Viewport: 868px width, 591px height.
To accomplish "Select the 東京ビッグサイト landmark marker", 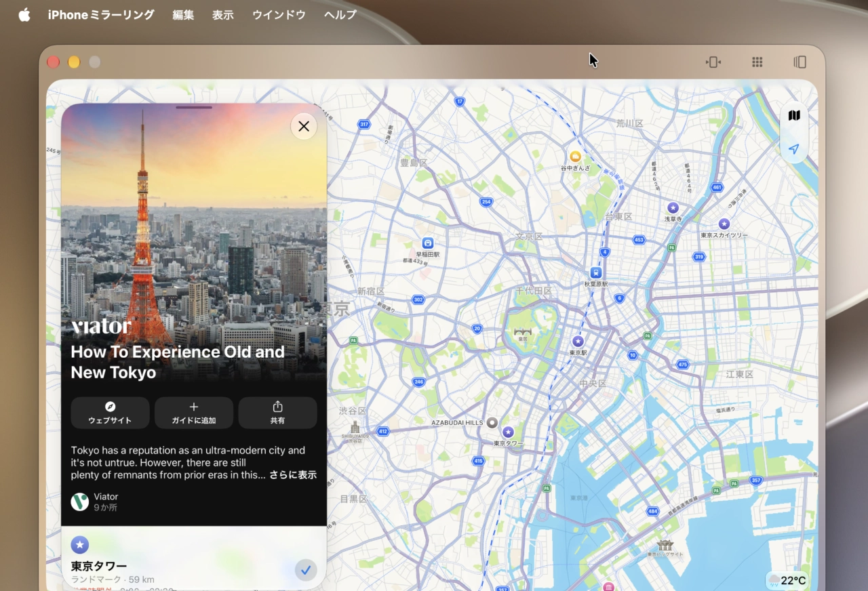I will click(x=665, y=545).
